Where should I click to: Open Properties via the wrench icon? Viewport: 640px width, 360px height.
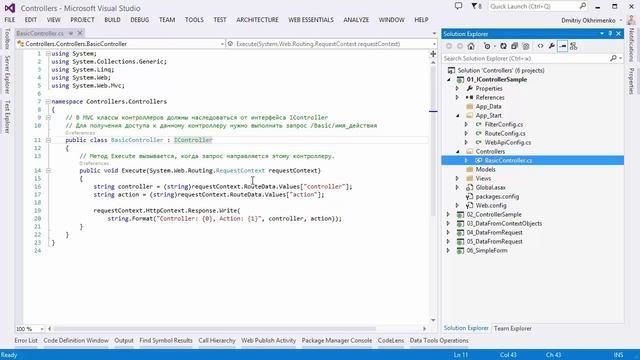click(x=551, y=46)
